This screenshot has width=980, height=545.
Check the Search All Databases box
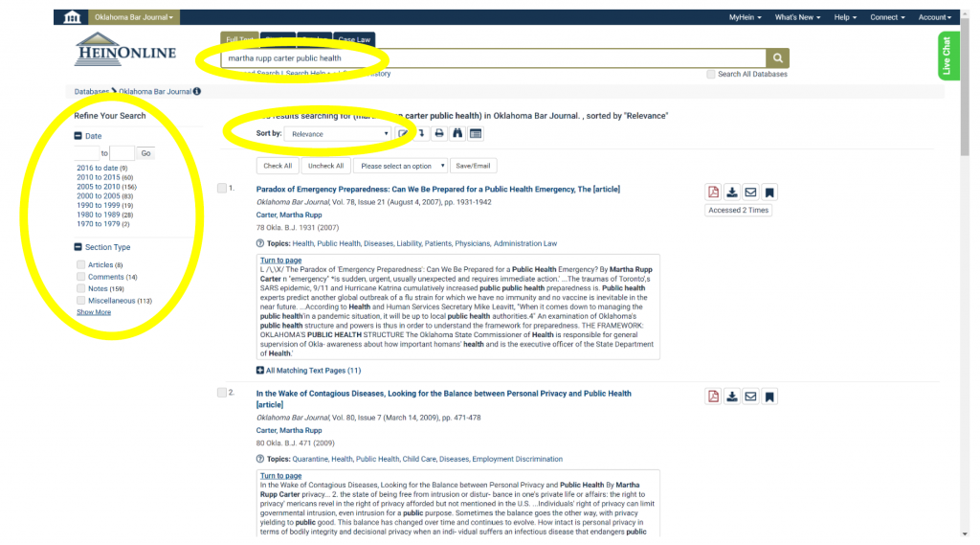pyautogui.click(x=711, y=74)
